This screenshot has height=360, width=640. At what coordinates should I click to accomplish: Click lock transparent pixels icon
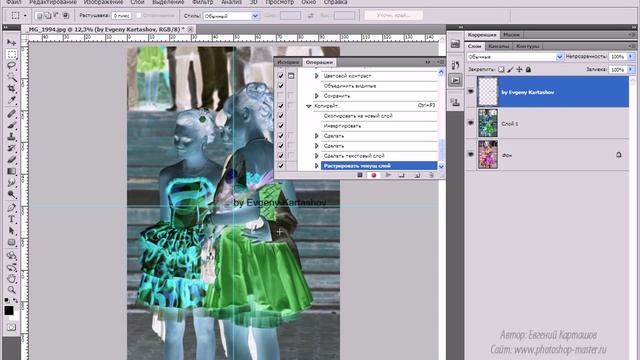pyautogui.click(x=501, y=70)
